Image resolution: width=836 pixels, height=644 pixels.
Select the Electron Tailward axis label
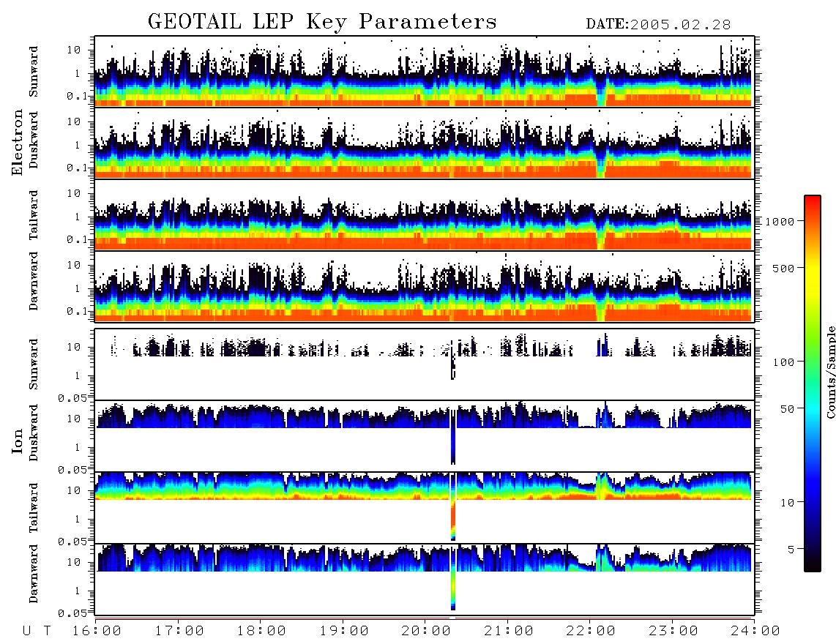coord(33,215)
